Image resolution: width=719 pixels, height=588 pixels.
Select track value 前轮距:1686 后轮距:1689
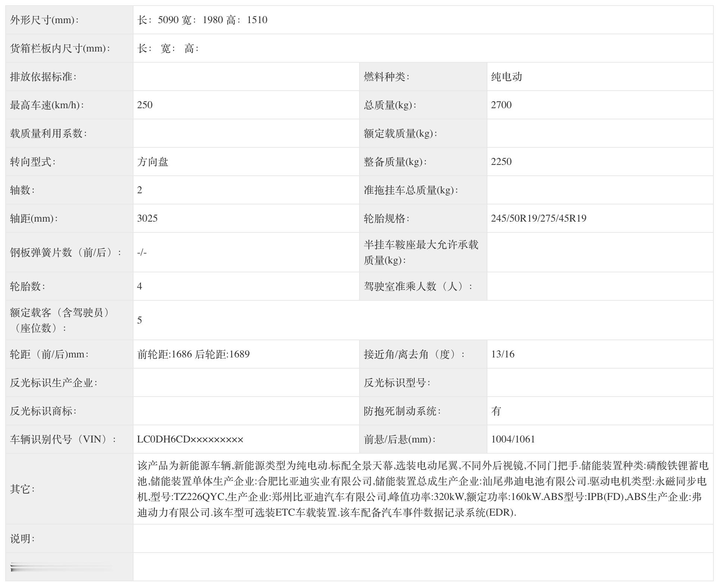[193, 354]
